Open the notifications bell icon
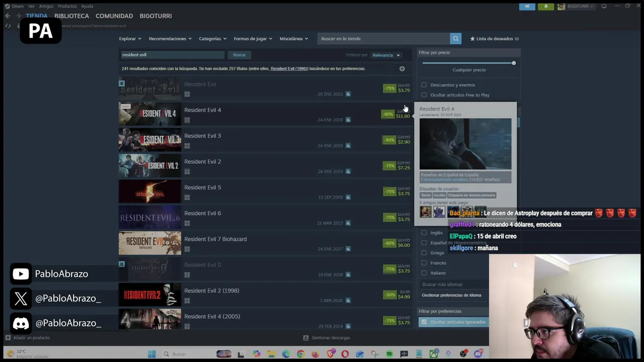This screenshot has width=644, height=362. pos(546,7)
